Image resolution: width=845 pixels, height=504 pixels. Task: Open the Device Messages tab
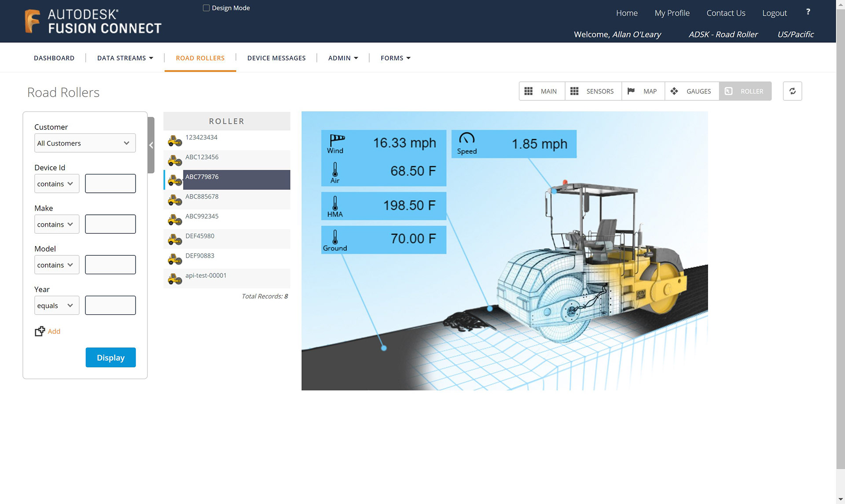click(x=276, y=58)
